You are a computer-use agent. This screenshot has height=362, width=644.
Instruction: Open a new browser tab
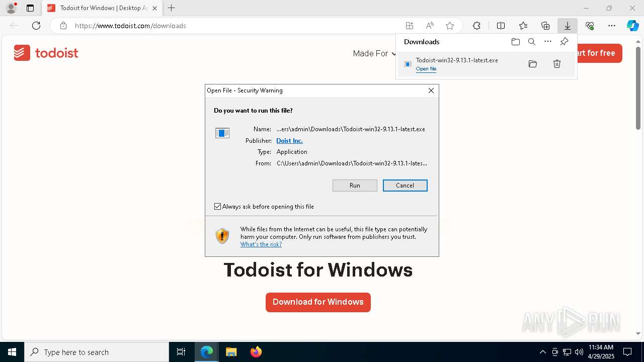coord(172,8)
